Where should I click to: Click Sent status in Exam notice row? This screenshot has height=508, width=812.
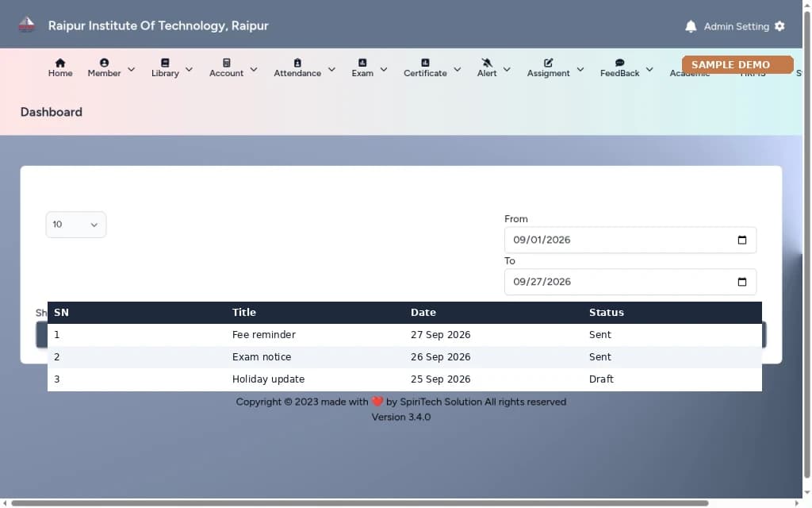pyautogui.click(x=600, y=357)
